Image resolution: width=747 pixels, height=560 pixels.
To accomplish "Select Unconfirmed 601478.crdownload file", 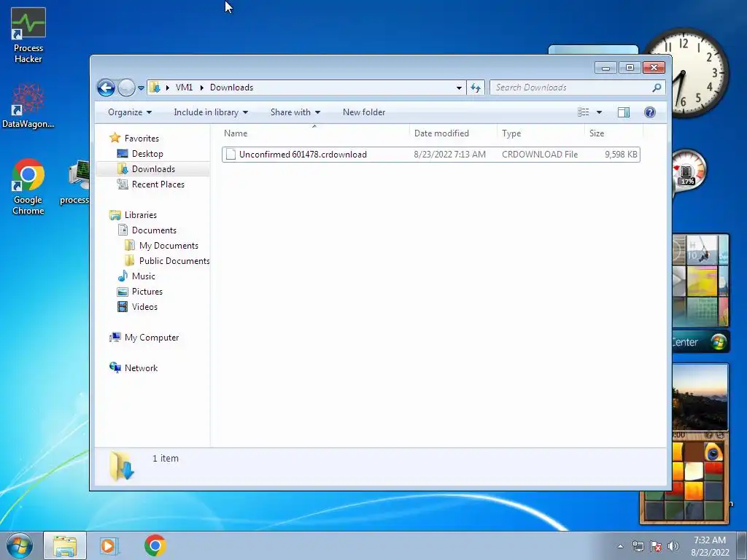I will [x=430, y=155].
